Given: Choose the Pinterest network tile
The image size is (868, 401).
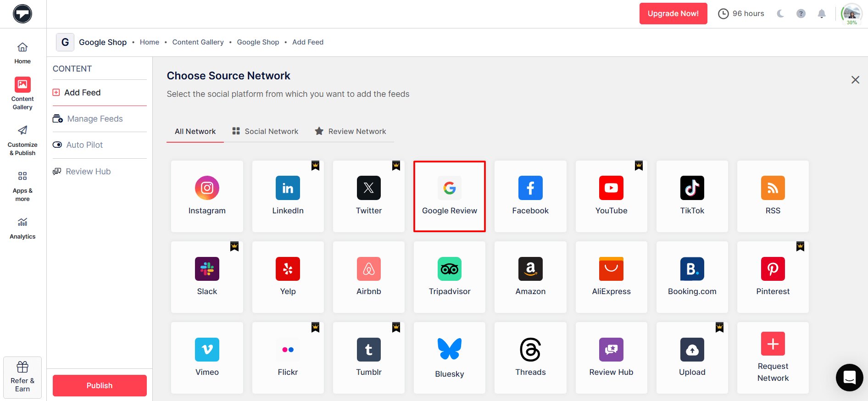Looking at the screenshot, I should point(773,277).
